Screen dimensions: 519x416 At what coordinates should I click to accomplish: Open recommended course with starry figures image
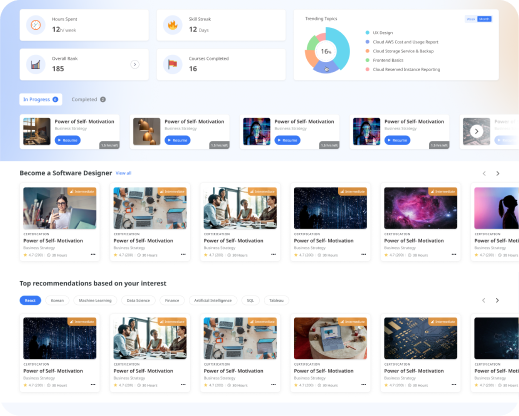pyautogui.click(x=60, y=338)
